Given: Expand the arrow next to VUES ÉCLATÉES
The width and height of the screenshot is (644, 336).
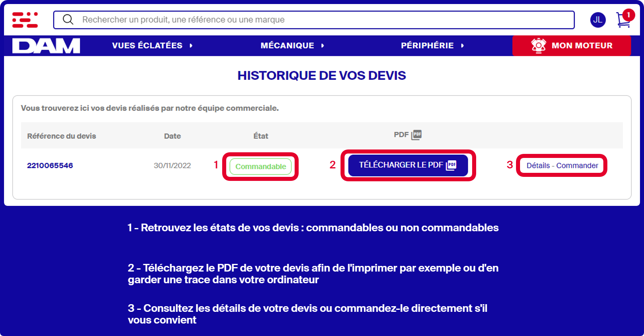Looking at the screenshot, I should click(191, 46).
